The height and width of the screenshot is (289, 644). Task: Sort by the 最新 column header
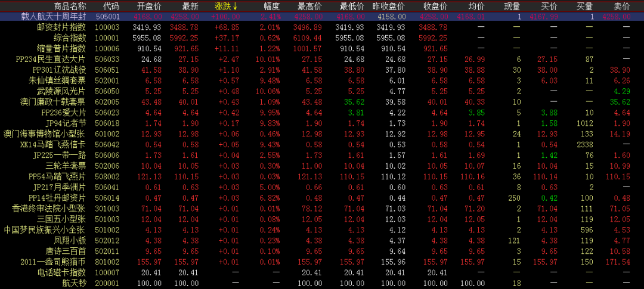click(191, 6)
